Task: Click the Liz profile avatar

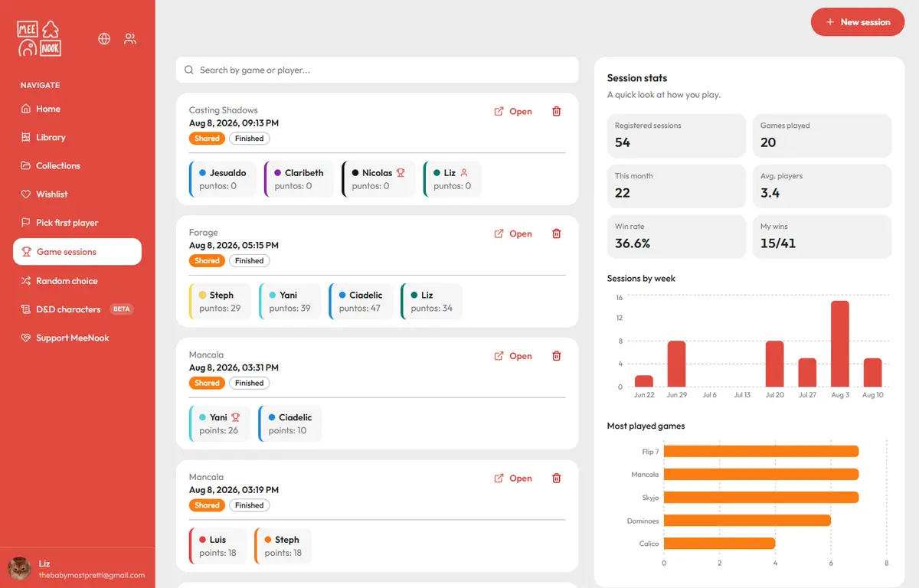Action: click(19, 569)
